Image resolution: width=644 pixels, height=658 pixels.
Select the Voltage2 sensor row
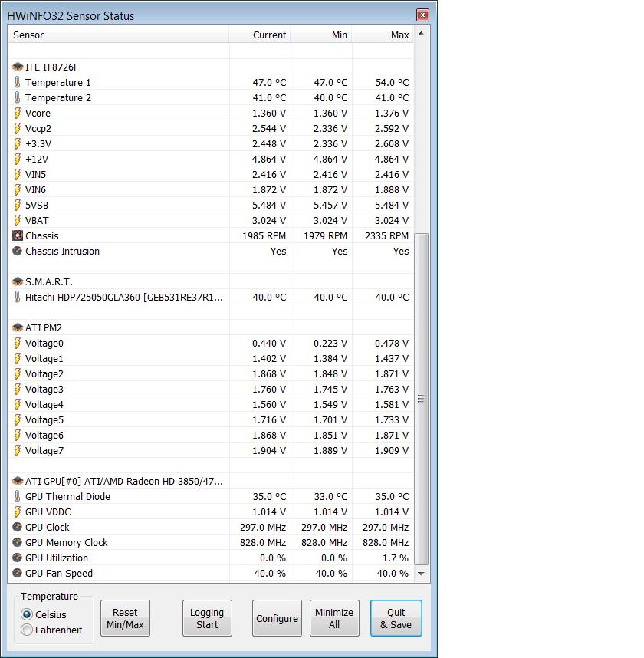click(211, 374)
